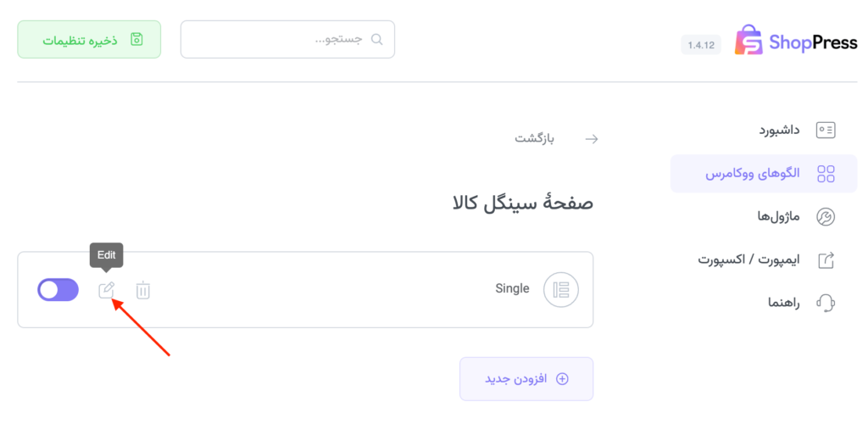Click the search magnifier icon
The width and height of the screenshot is (868, 424).
(376, 40)
